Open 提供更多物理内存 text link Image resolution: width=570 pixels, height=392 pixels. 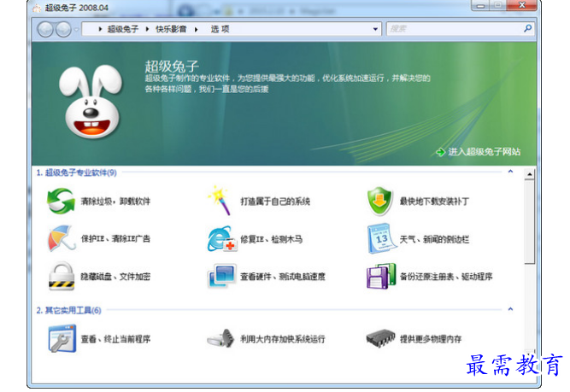pyautogui.click(x=431, y=339)
